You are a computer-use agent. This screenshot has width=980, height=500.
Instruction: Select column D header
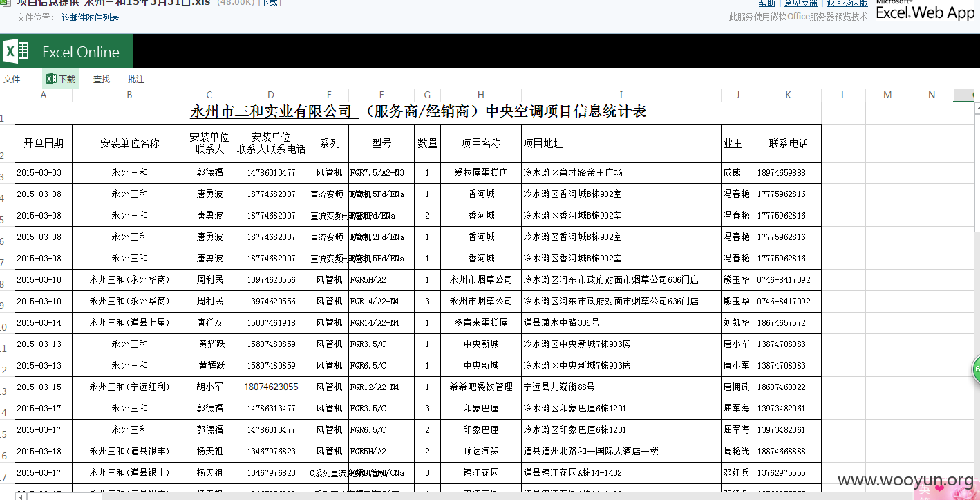coord(271,95)
